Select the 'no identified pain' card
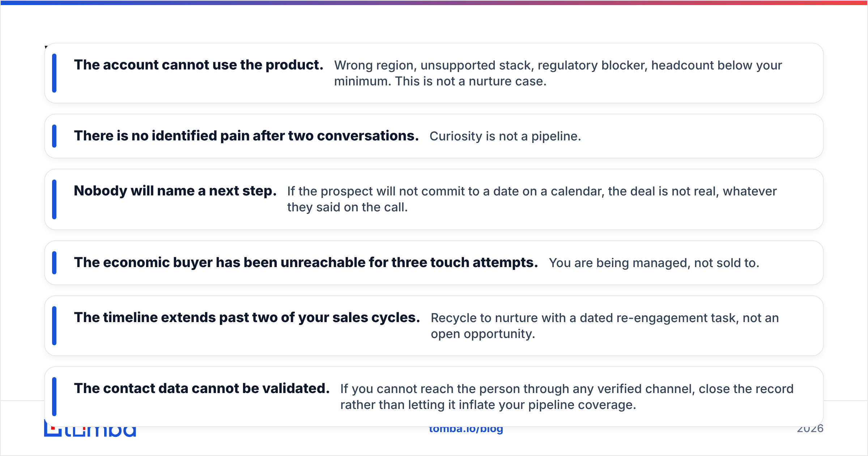The width and height of the screenshot is (868, 456). 434,136
